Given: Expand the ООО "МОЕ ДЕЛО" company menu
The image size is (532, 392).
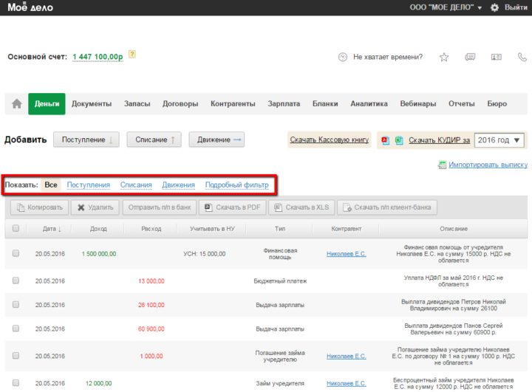Looking at the screenshot, I should 446,7.
